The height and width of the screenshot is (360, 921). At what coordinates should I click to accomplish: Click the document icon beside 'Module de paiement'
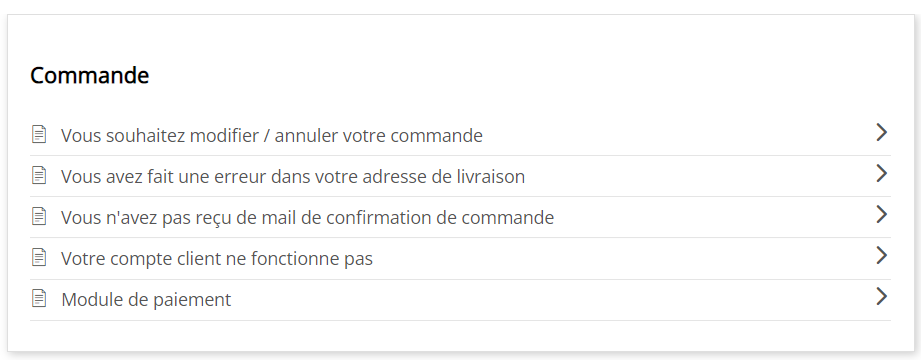coord(39,299)
